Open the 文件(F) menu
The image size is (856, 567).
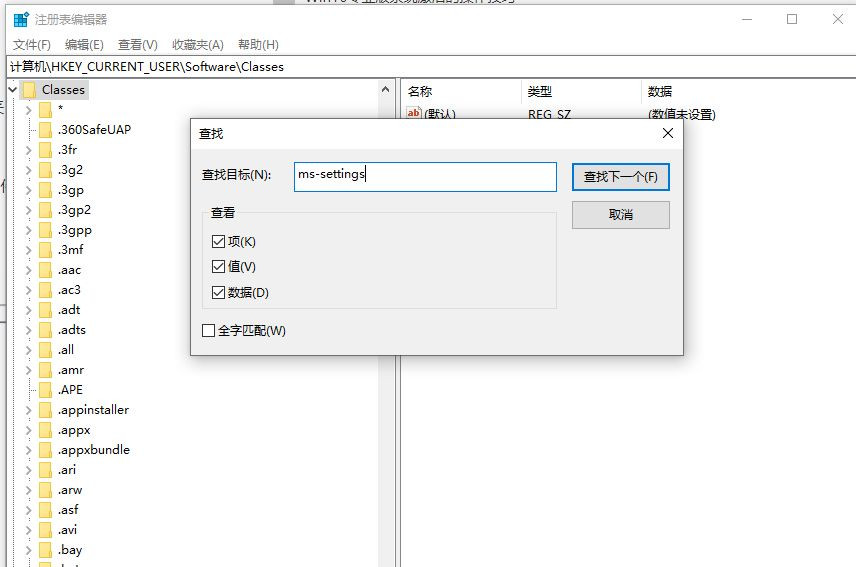click(x=32, y=45)
